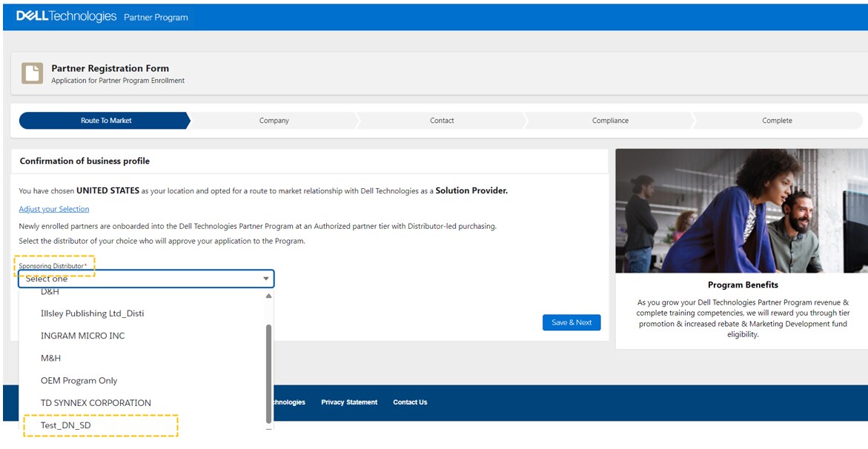This screenshot has width=868, height=449.
Task: Pick M&H from the dropdown list
Action: coord(51,358)
